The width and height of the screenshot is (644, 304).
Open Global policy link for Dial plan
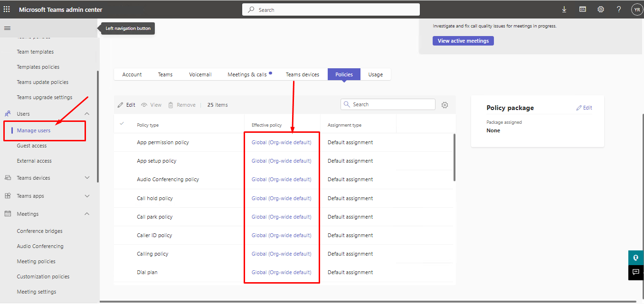point(282,272)
